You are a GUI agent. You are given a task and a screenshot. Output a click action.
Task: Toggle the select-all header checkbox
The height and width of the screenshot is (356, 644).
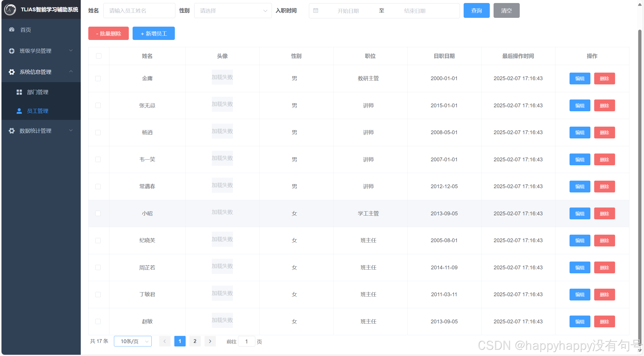(x=99, y=56)
